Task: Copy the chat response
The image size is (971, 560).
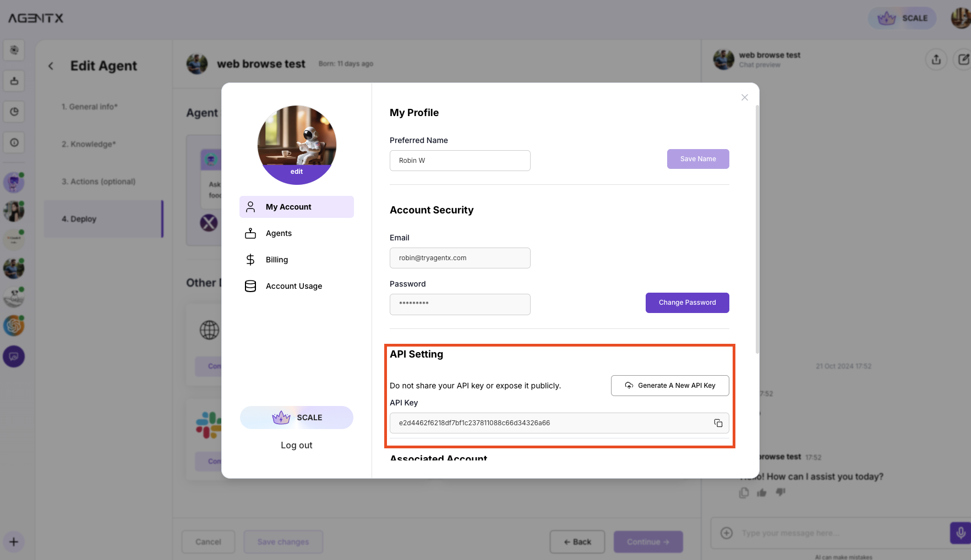Action: (x=744, y=493)
